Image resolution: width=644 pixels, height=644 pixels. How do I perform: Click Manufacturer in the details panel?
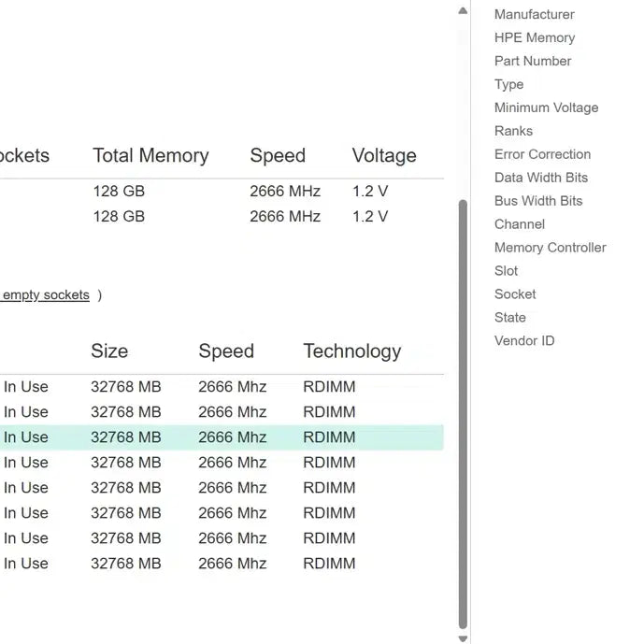pos(534,14)
